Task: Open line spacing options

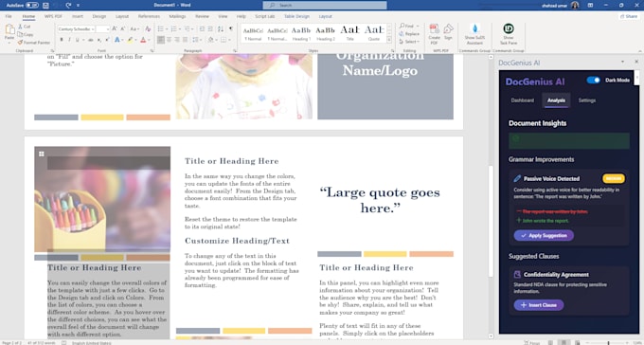Action: (x=197, y=40)
